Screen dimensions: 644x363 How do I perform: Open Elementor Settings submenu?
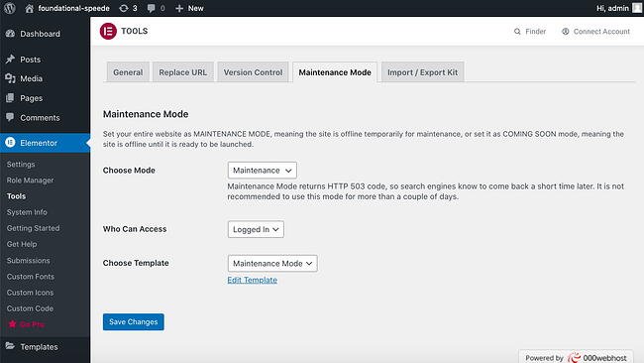point(21,165)
